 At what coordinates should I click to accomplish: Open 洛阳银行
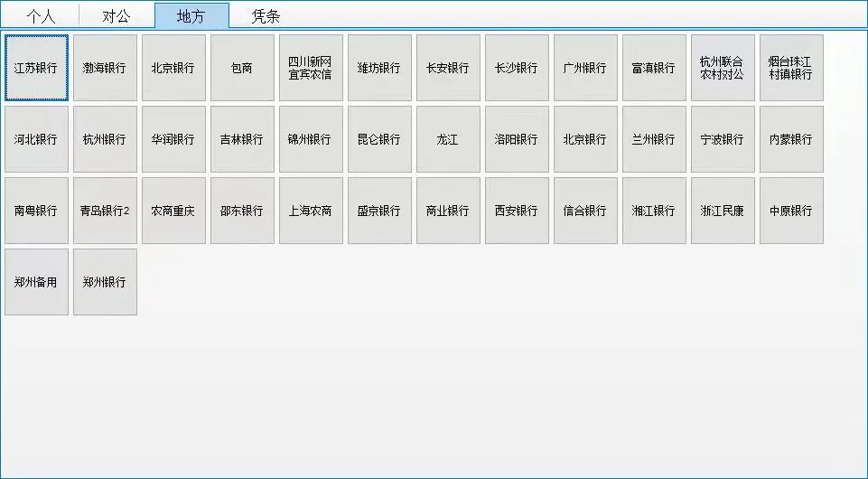[517, 139]
